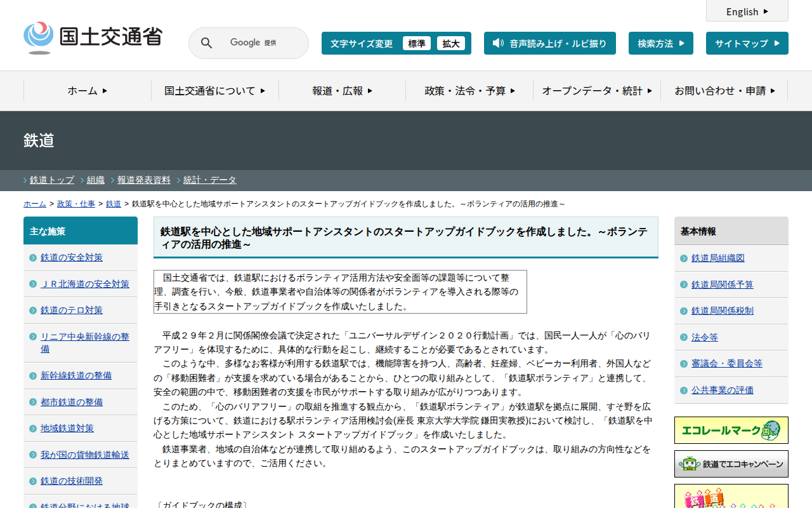Image resolution: width=812 pixels, height=508 pixels.
Task: Open 鉄道の技術開発 sidebar link
Action: tap(72, 481)
